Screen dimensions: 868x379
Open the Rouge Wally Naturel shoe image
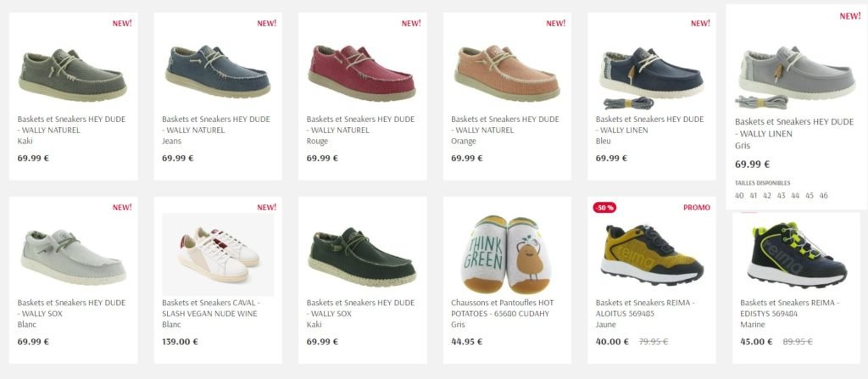click(x=363, y=71)
